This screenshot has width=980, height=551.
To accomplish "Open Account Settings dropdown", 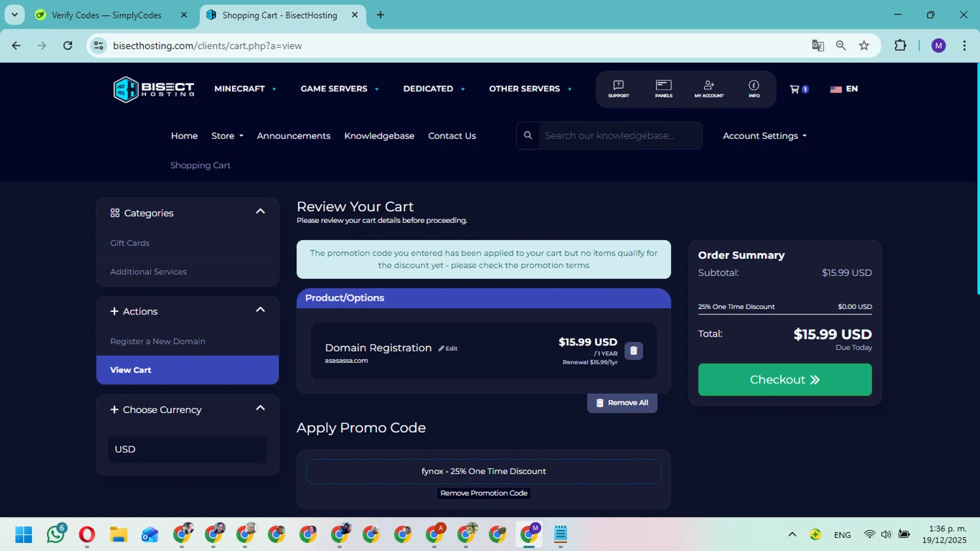I will click(x=764, y=136).
